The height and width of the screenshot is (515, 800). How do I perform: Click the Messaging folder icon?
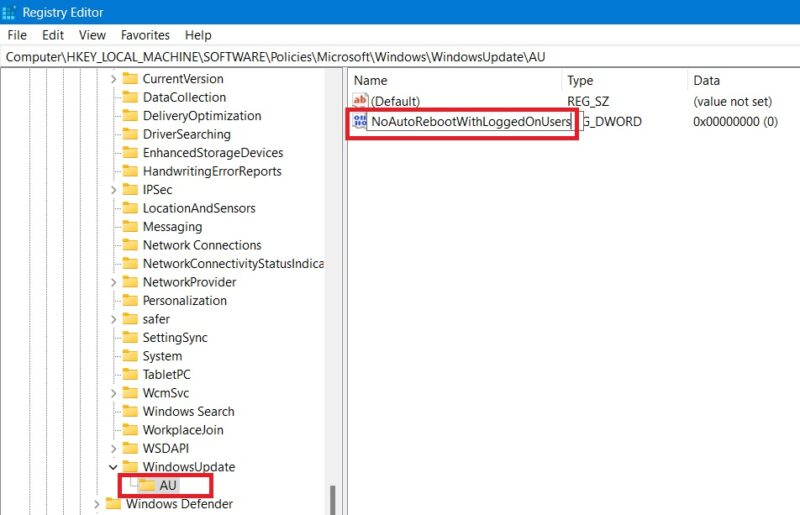click(130, 226)
